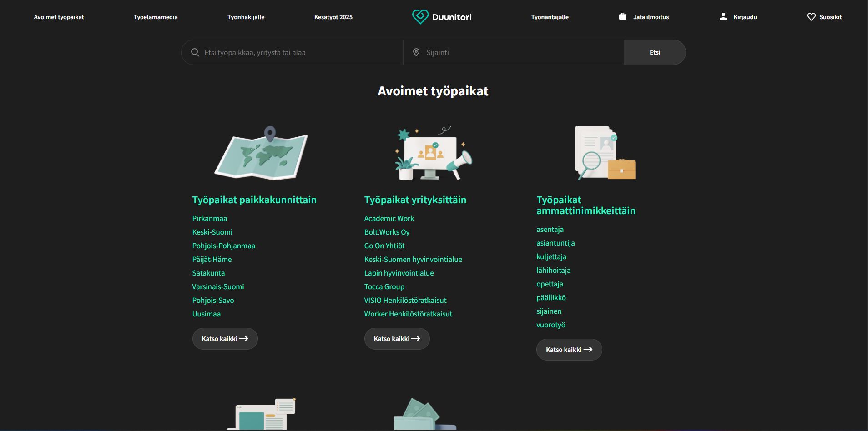The width and height of the screenshot is (868, 431).
Task: Select the vuorotyö job title link
Action: [550, 325]
